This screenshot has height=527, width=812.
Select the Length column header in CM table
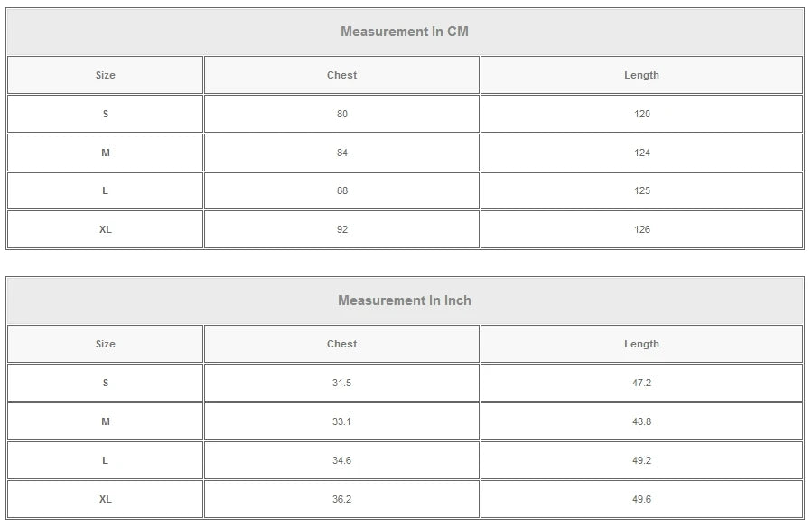pyautogui.click(x=641, y=75)
